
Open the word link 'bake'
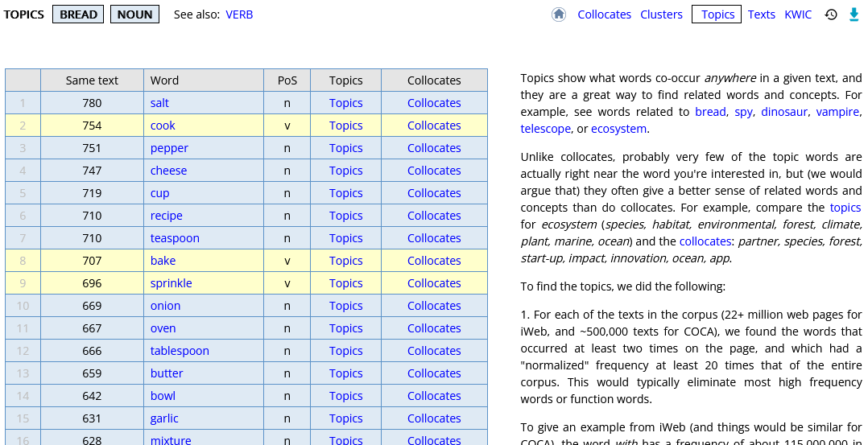coord(163,261)
